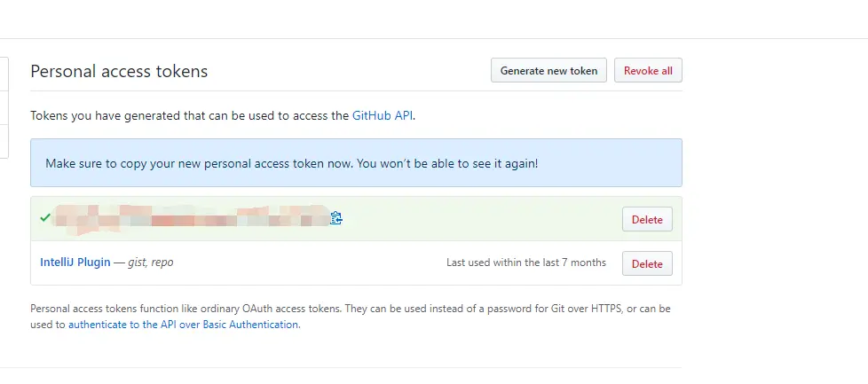868x384 pixels.
Task: Select the top partially visible sidebar item
Action: tap(4, 74)
